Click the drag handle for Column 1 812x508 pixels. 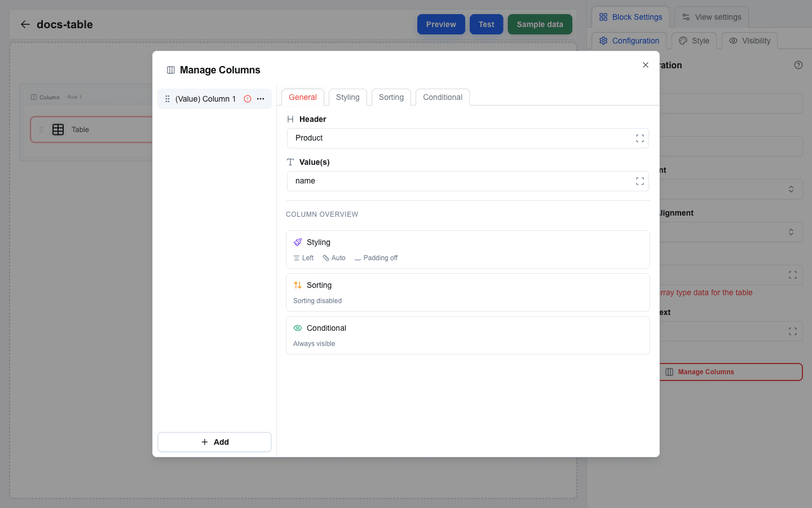167,99
